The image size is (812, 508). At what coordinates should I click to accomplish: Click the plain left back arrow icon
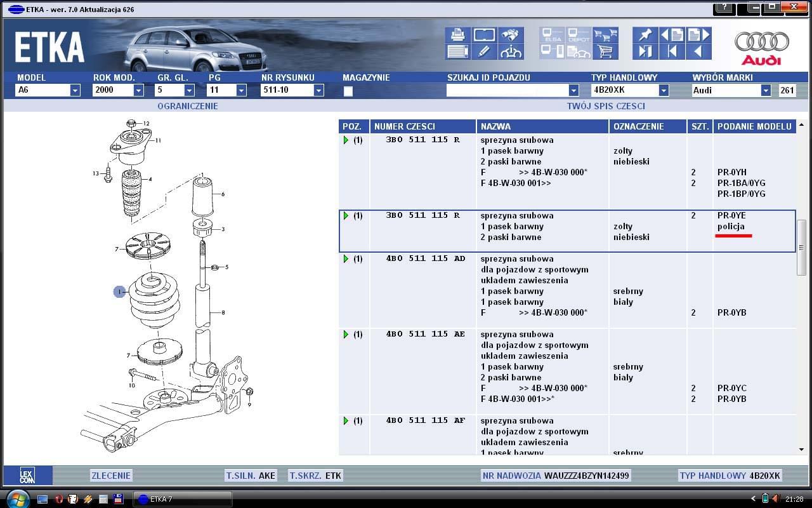pos(698,51)
